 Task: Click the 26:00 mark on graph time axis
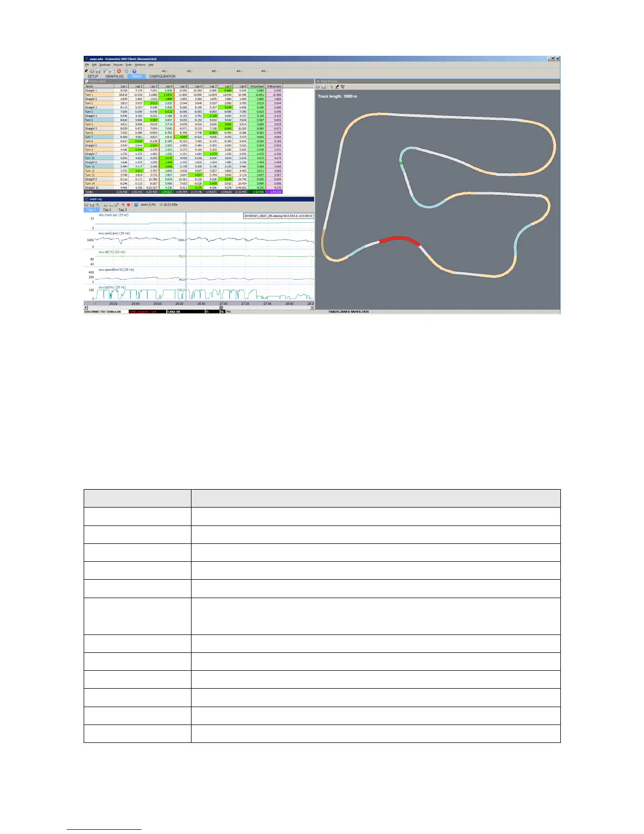(x=157, y=304)
